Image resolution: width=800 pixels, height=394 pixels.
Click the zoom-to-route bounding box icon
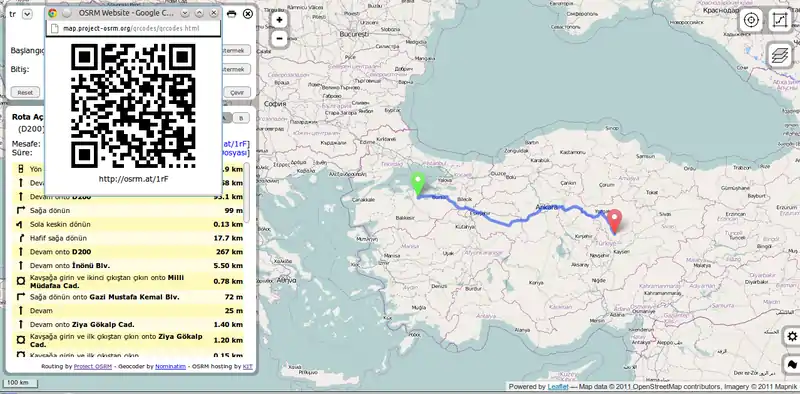tap(780, 20)
